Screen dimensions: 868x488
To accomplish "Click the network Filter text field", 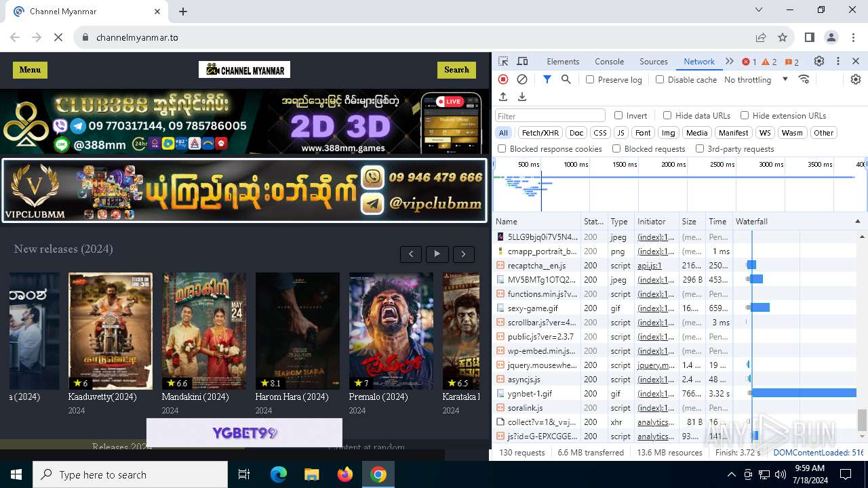I will (x=550, y=116).
